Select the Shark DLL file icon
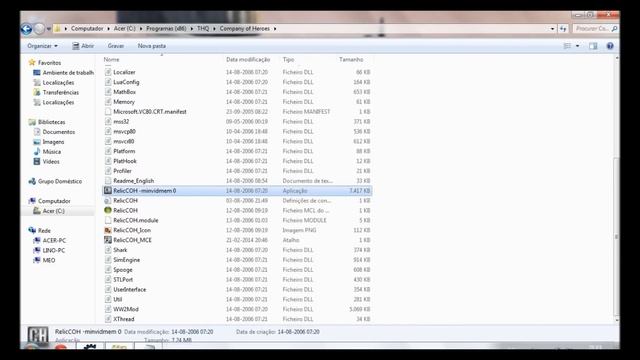The width and height of the screenshot is (640, 360). tap(108, 250)
